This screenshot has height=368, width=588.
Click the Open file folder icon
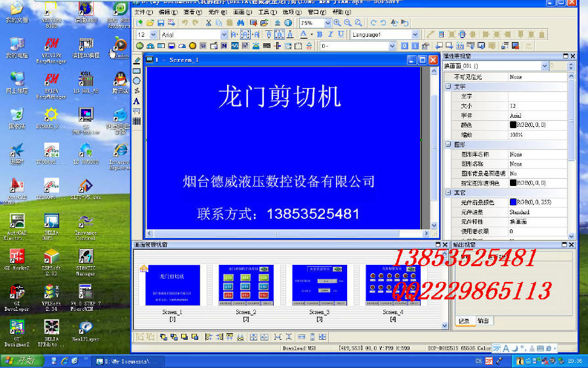150,23
